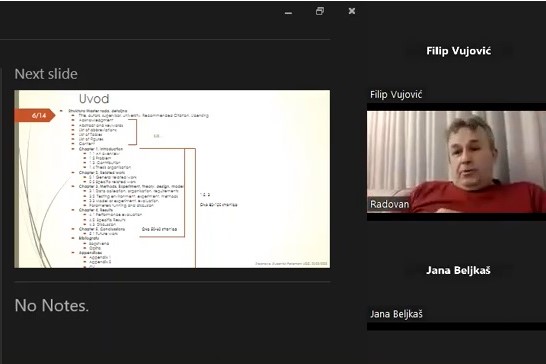Select the Uvod title on the slide
The height and width of the screenshot is (364, 546).
pyautogui.click(x=94, y=99)
